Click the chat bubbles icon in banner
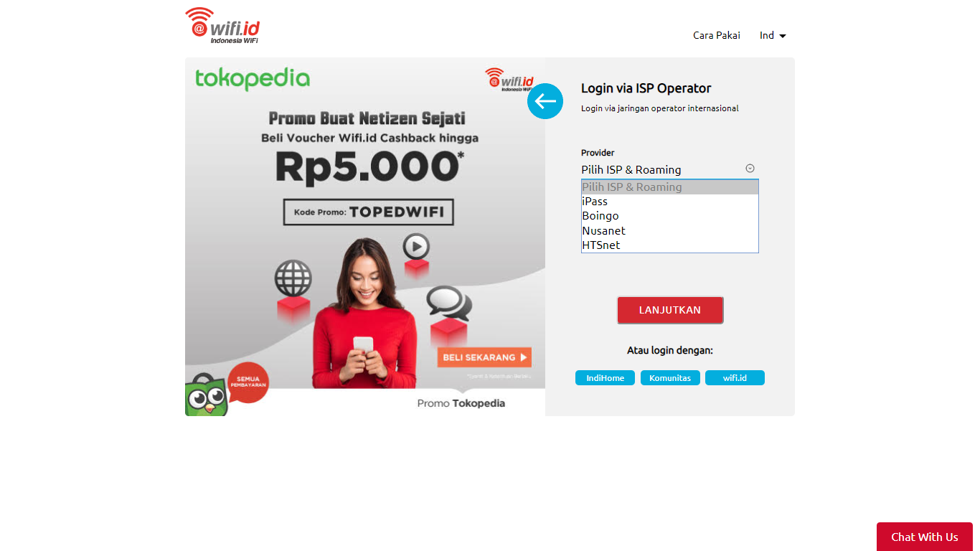Image resolution: width=980 pixels, height=551 pixels. tap(448, 303)
